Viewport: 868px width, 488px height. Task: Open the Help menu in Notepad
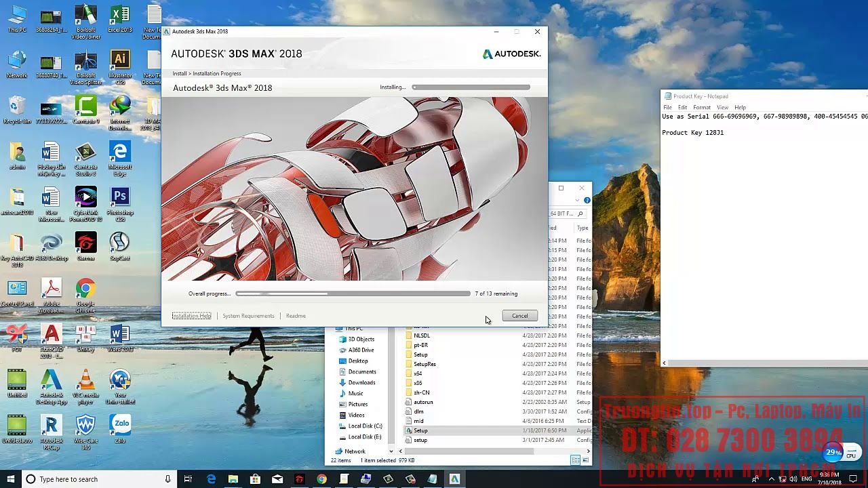pos(740,107)
